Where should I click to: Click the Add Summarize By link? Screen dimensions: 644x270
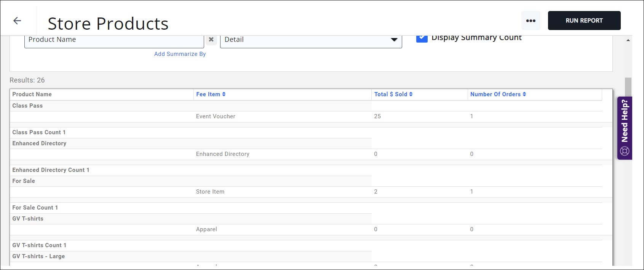tap(180, 54)
